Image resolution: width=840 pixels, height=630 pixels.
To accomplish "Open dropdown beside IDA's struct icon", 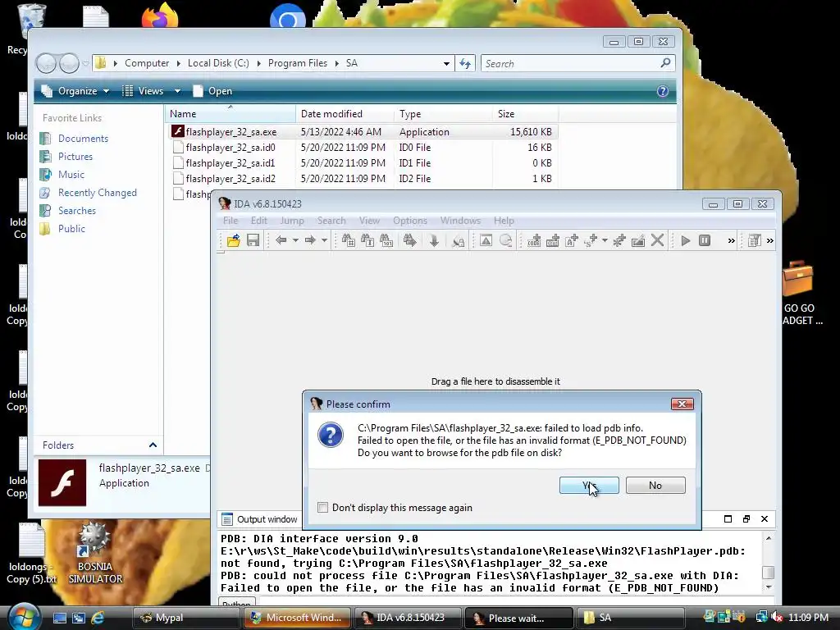I will (605, 240).
